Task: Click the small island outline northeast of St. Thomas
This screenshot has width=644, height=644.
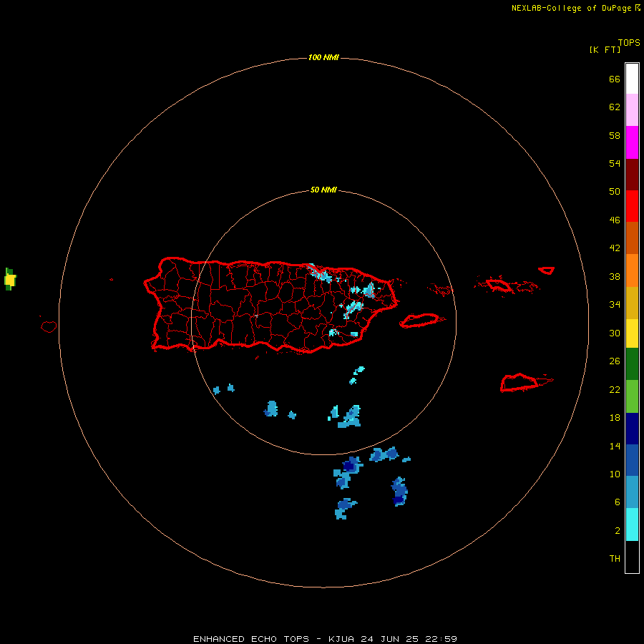Action: click(x=546, y=270)
